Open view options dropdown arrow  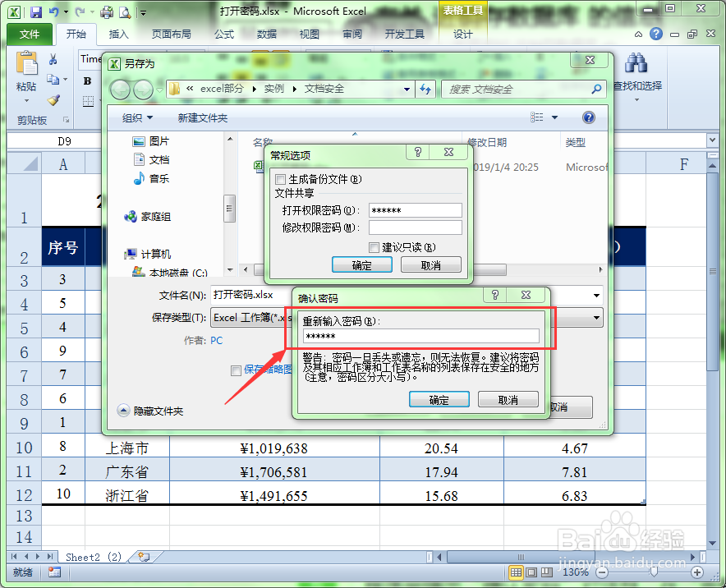[554, 117]
